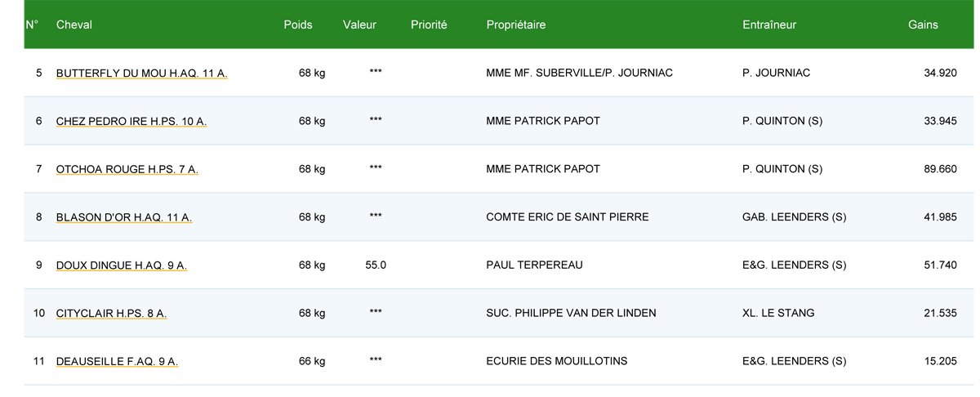The image size is (980, 397).
Task: Click the N° column header
Action: point(32,25)
